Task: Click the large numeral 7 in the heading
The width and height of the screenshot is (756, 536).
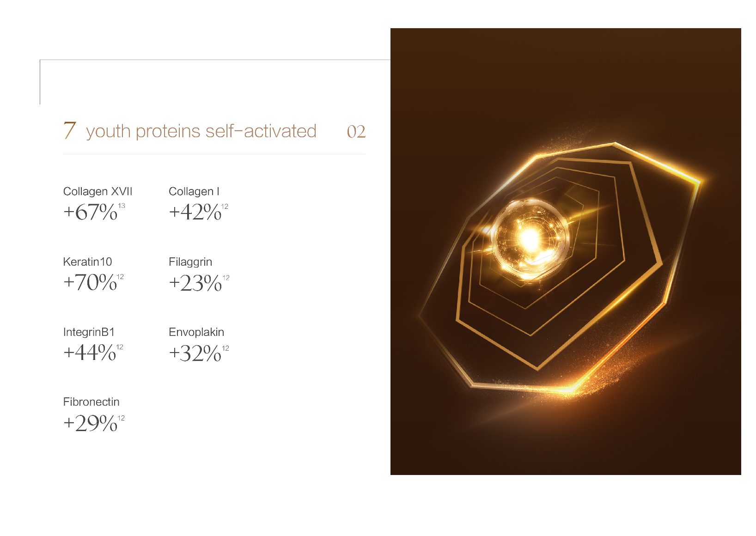Action: point(69,130)
